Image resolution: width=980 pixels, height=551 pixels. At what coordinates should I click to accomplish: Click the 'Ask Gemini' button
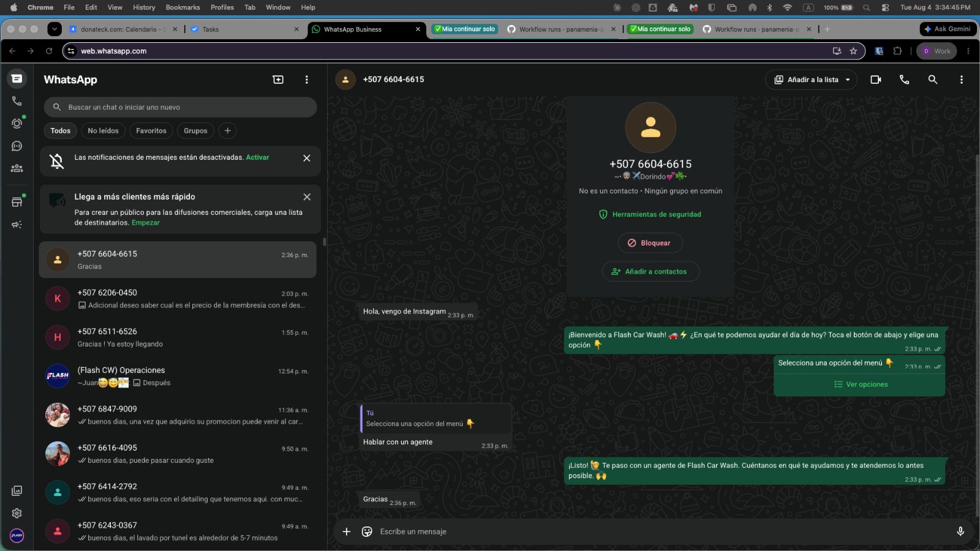click(948, 29)
